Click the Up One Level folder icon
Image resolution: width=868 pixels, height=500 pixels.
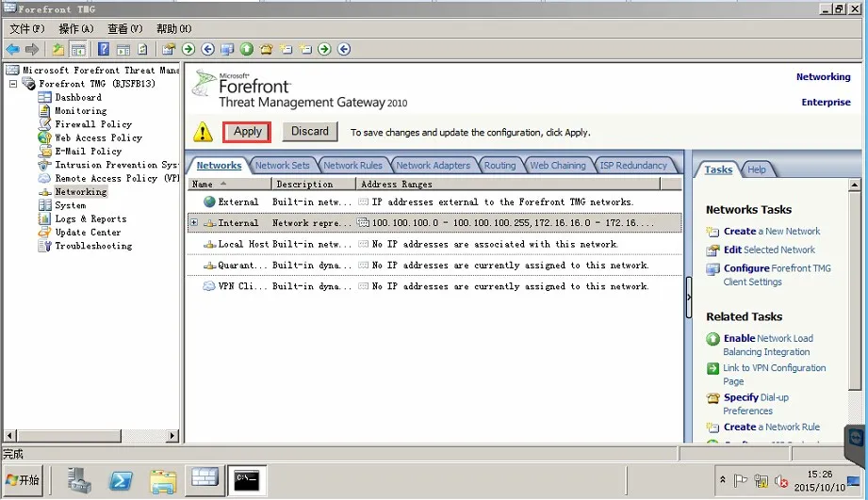58,49
